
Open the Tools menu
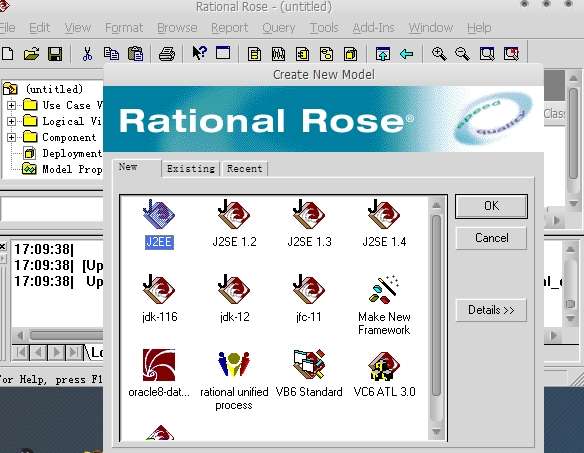(324, 28)
